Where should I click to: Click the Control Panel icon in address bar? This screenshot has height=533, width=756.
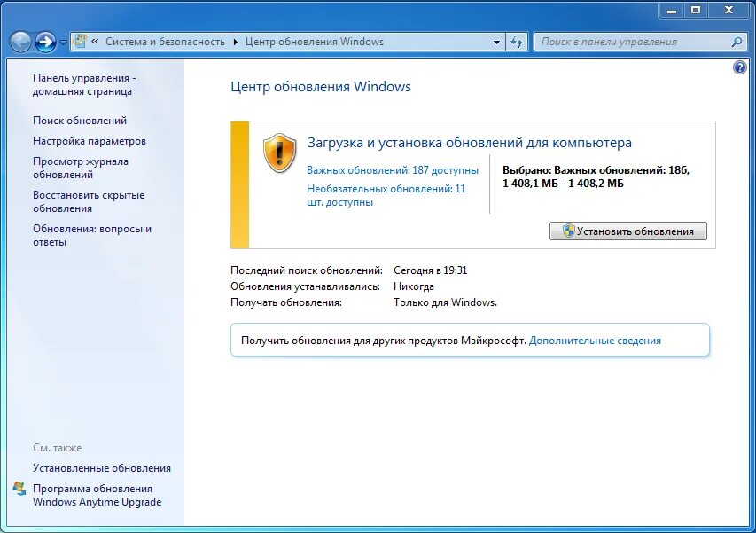point(80,42)
